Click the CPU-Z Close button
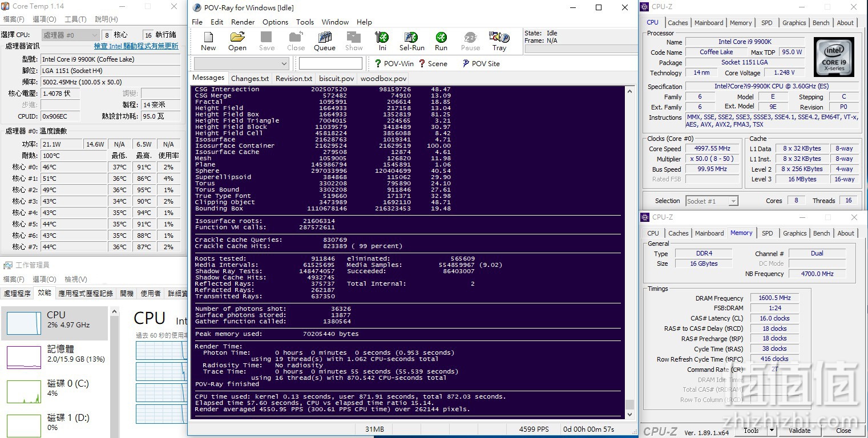 click(x=843, y=431)
